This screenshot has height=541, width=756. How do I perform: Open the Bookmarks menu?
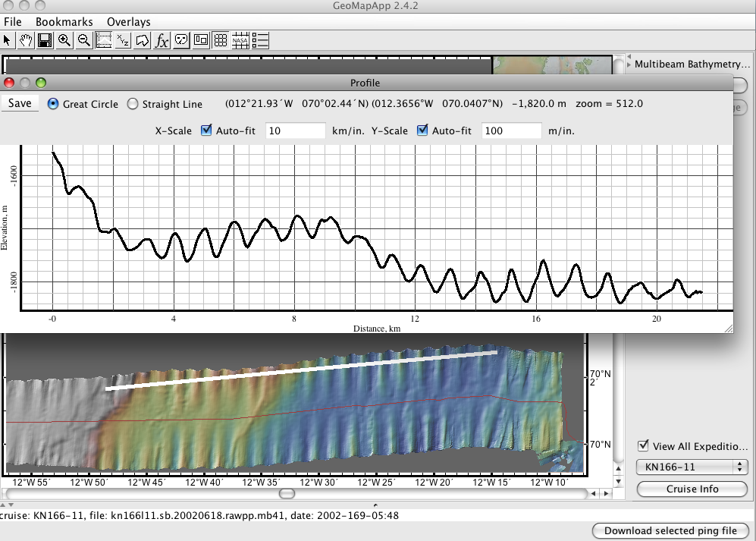coord(64,22)
